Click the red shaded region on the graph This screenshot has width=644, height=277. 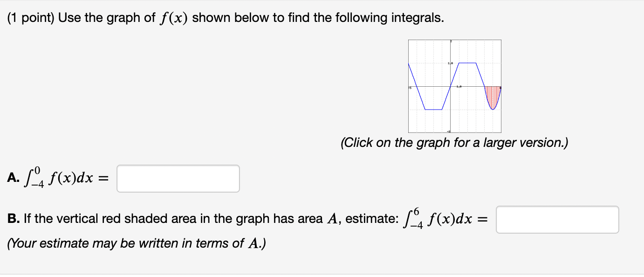[x=492, y=96]
